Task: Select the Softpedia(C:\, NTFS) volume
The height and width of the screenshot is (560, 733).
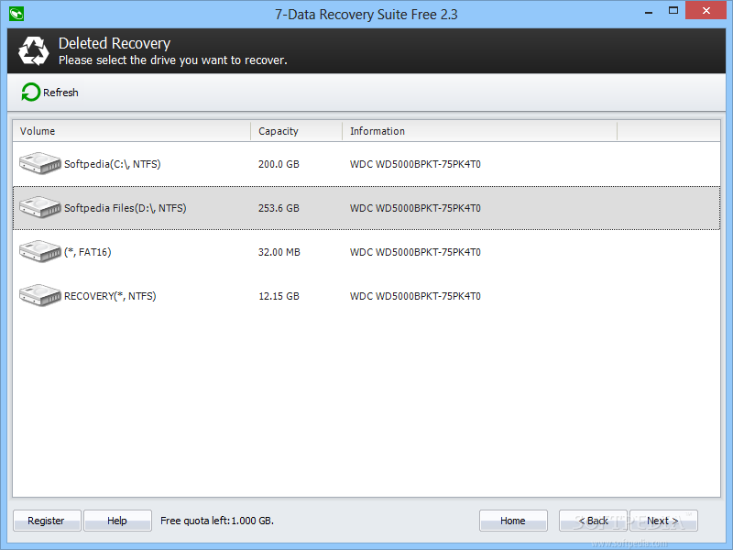Action: click(x=366, y=164)
